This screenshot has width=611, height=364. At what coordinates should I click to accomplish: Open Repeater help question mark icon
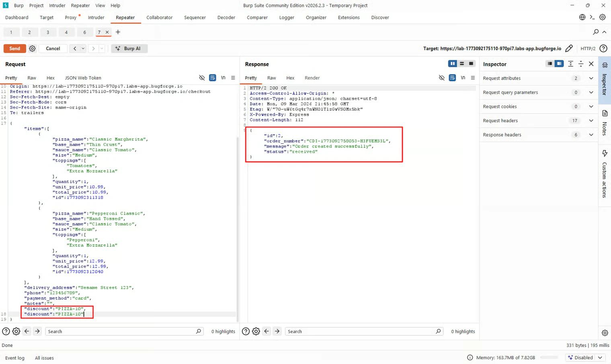tap(603, 49)
